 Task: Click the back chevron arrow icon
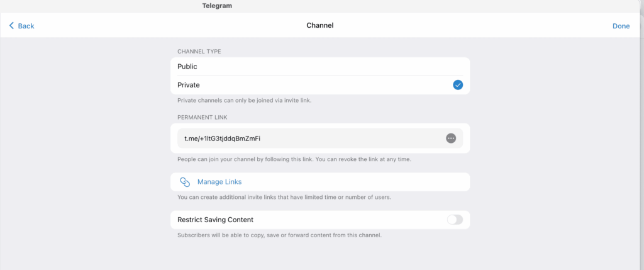point(11,26)
